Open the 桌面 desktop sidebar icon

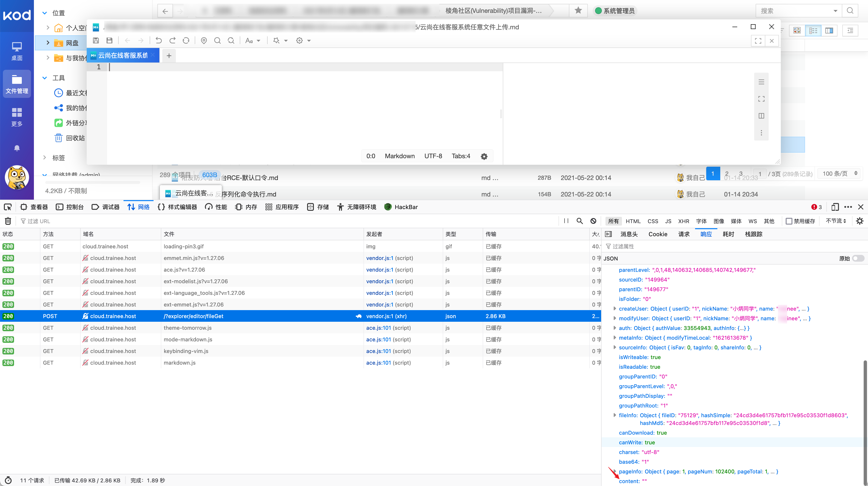click(17, 51)
